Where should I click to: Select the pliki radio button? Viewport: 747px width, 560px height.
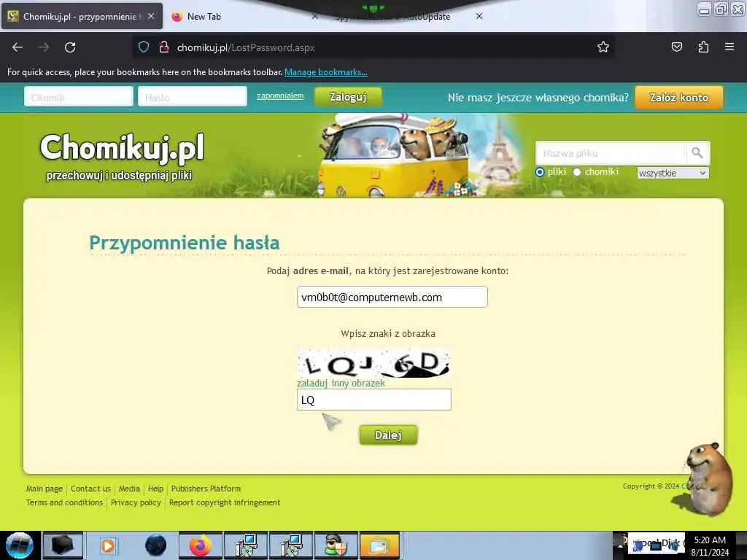coord(540,172)
